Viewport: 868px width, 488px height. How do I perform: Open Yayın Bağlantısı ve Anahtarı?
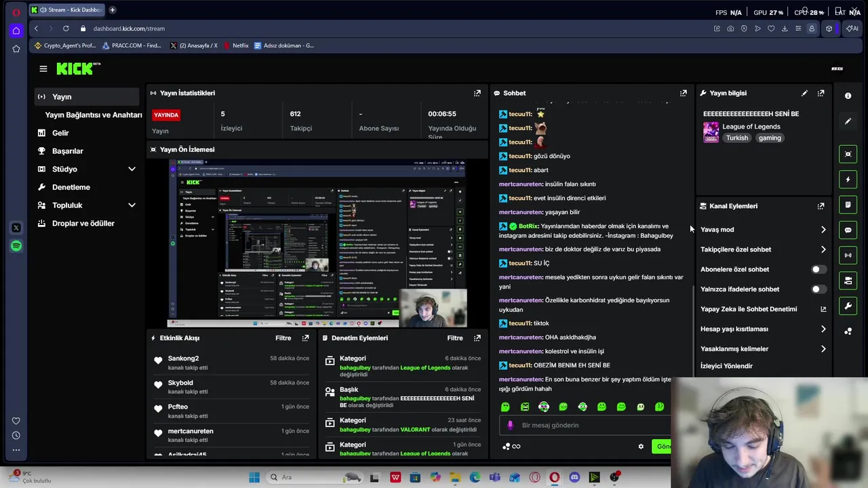point(94,115)
